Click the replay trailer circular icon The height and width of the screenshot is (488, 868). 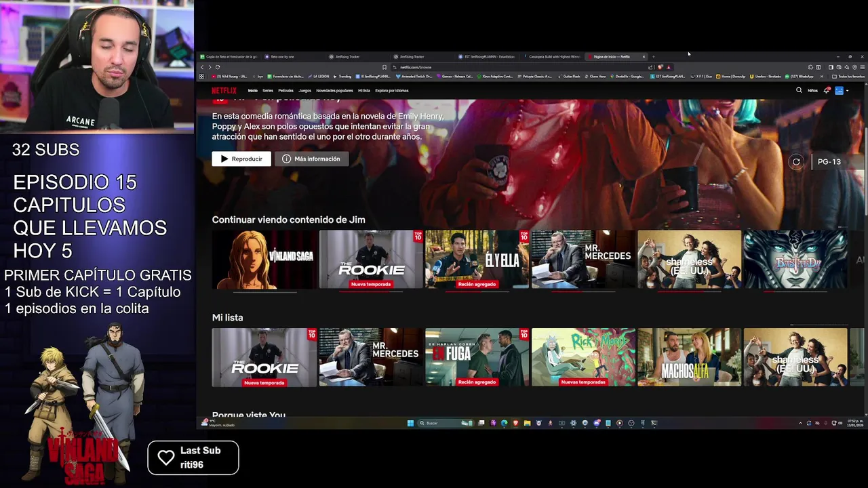796,161
